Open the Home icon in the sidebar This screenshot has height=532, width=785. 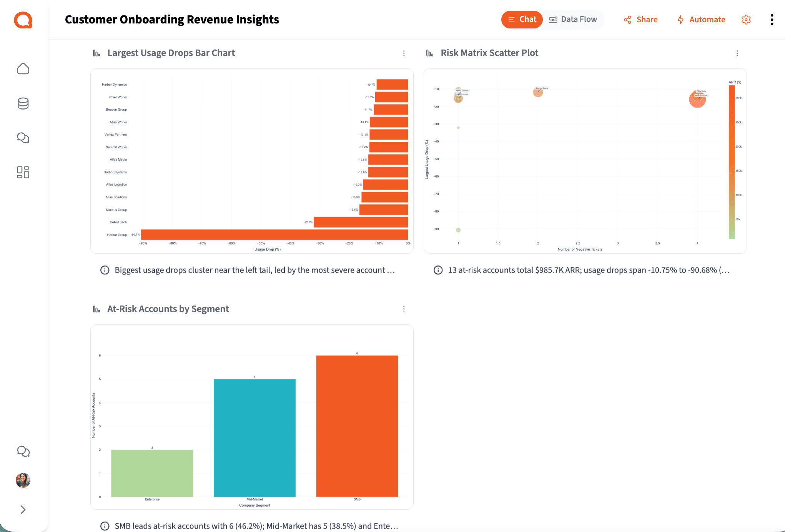[23, 68]
